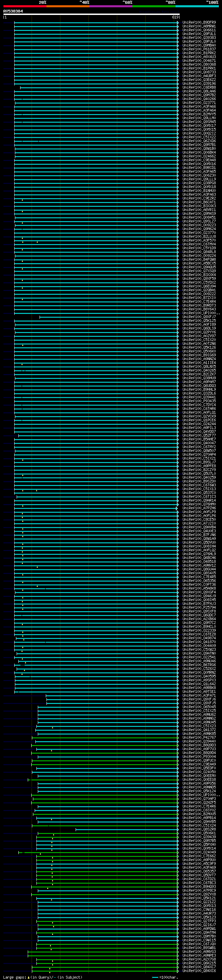Select hit label UniRef100_C6T6W3

pos(199,485)
